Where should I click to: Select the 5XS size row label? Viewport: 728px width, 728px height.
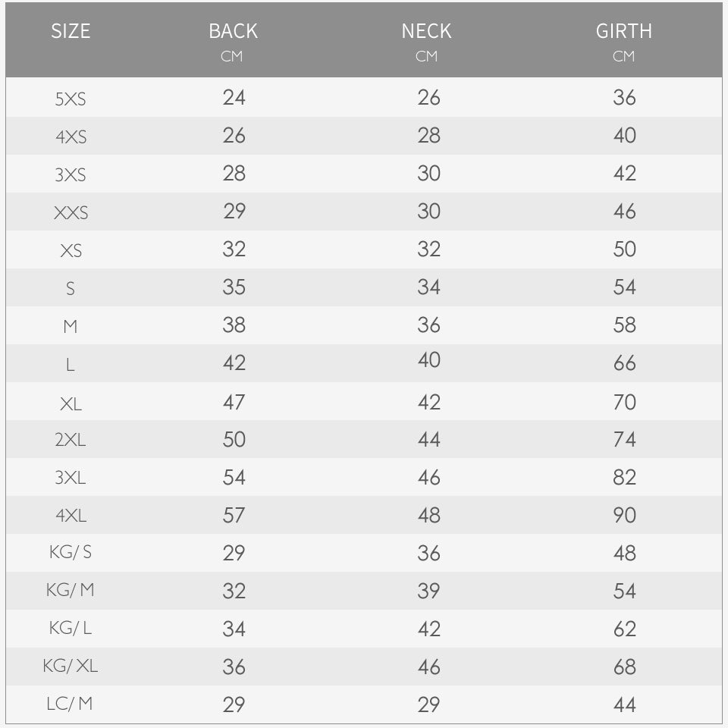click(71, 99)
